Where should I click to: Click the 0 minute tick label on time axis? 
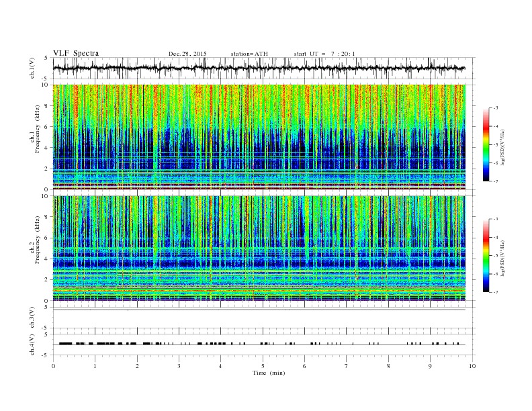click(53, 366)
